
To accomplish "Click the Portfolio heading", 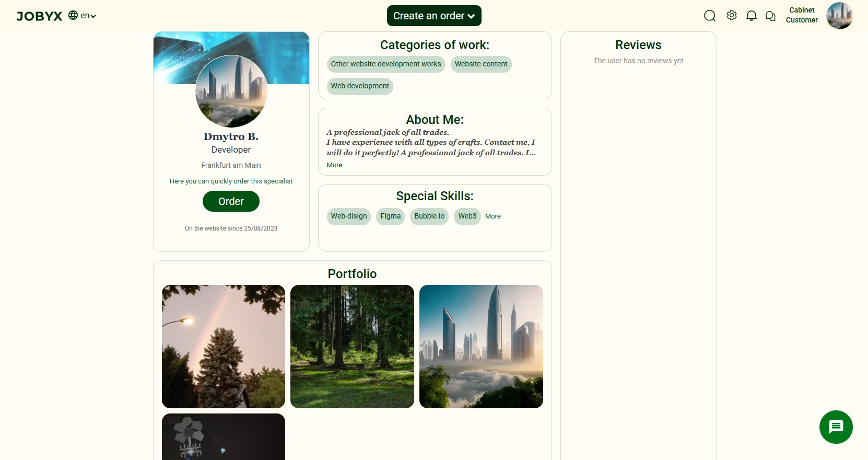I will click(352, 274).
